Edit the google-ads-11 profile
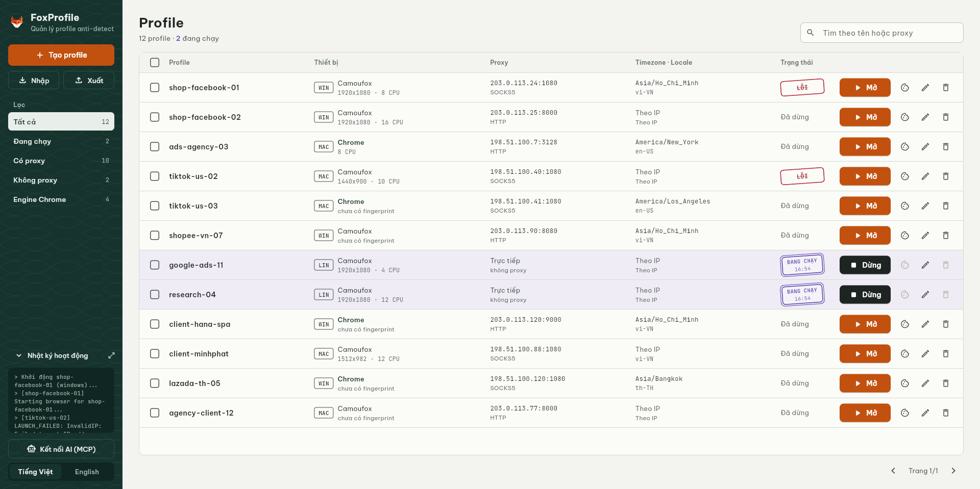The image size is (980, 489). pyautogui.click(x=925, y=265)
